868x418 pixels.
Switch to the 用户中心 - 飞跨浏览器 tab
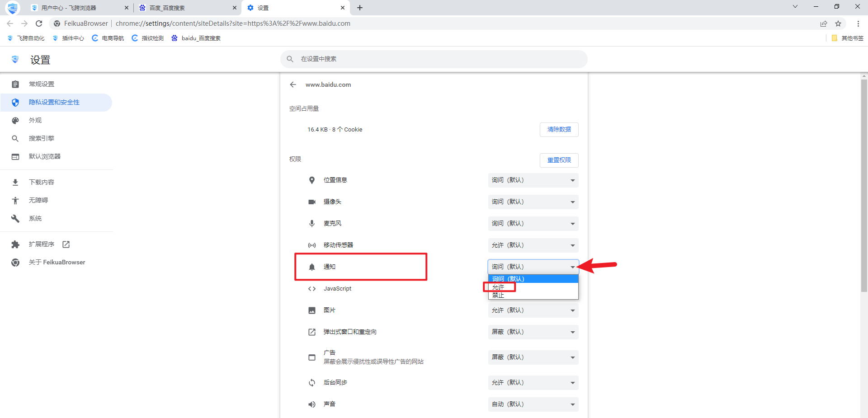point(80,8)
